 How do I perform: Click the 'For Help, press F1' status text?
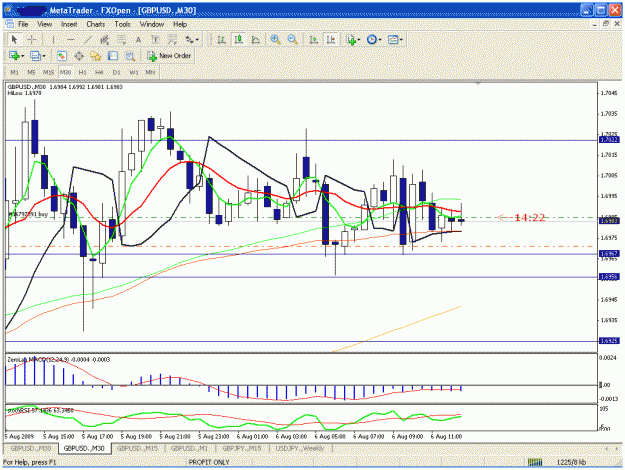tap(30, 462)
